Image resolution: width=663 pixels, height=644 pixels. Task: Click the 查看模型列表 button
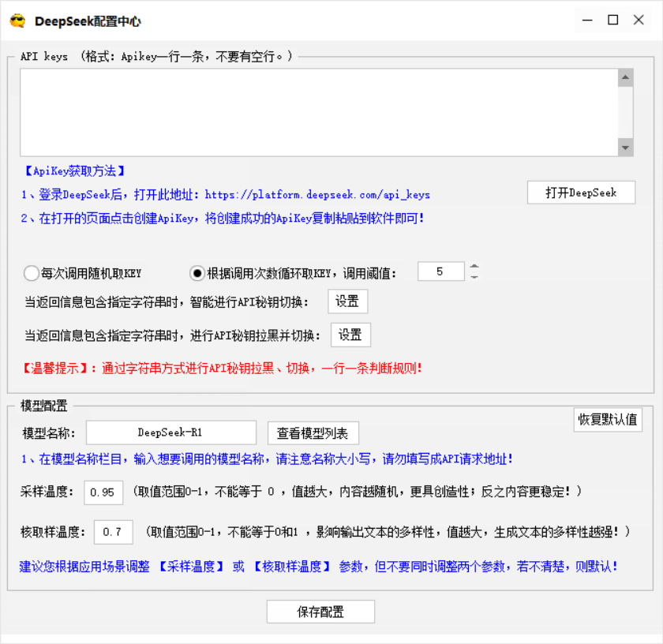point(313,433)
